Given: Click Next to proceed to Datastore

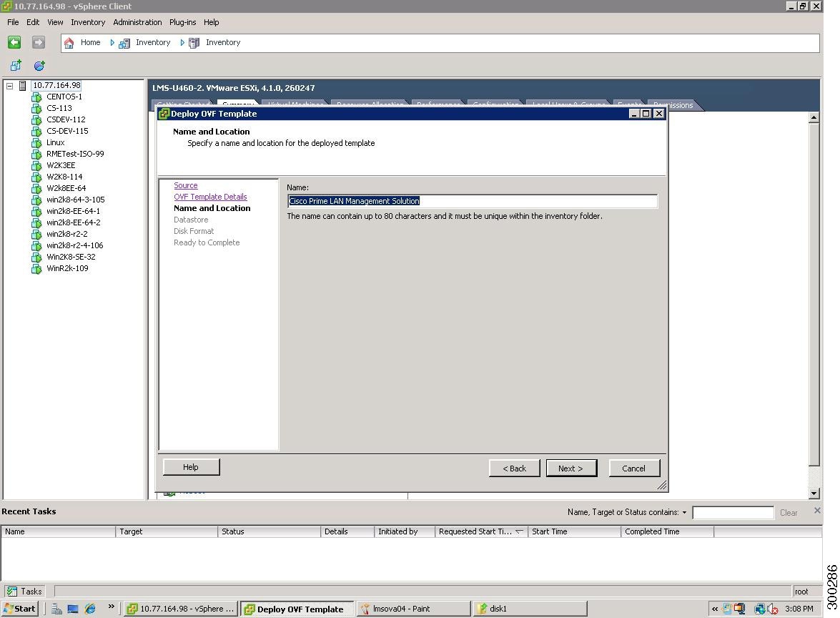Looking at the screenshot, I should coord(571,469).
